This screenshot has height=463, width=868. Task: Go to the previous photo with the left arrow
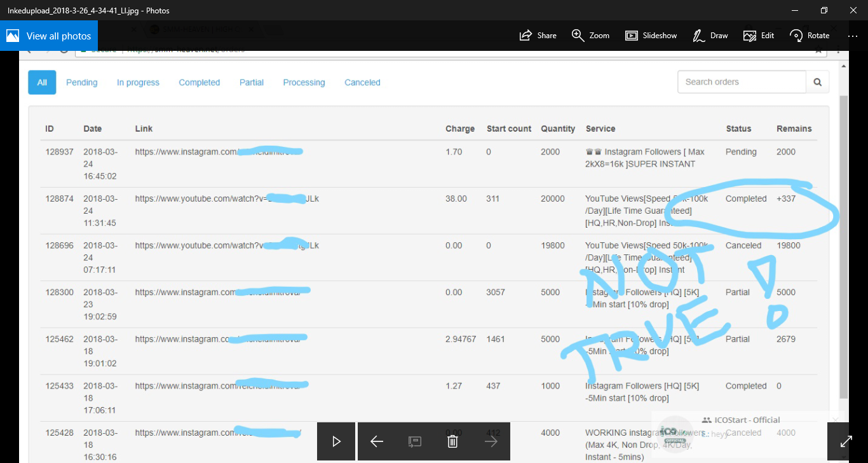pos(377,441)
